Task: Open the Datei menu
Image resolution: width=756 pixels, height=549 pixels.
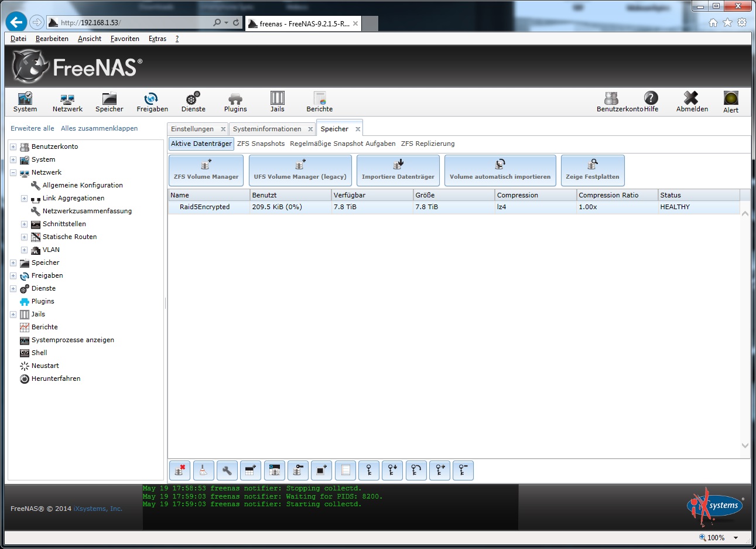Action: [18, 39]
